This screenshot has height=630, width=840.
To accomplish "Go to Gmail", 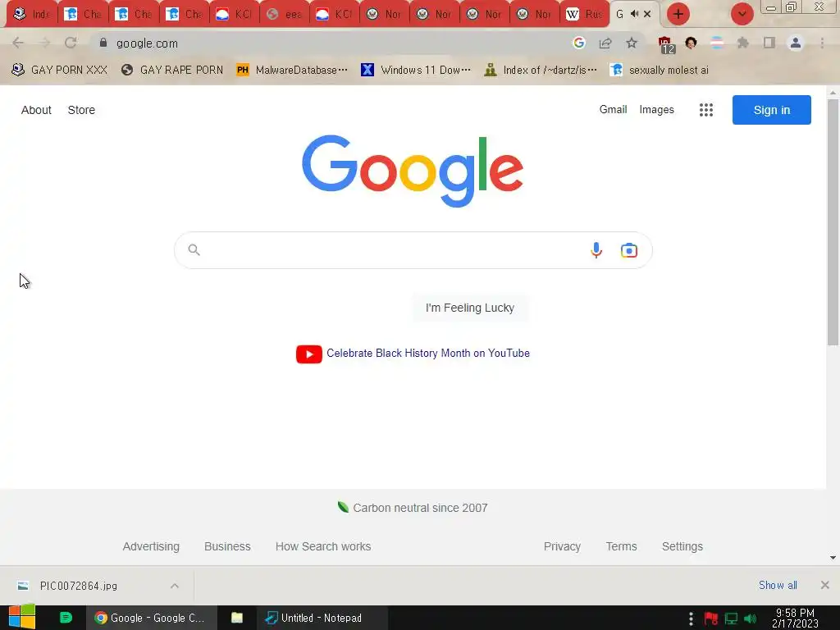I will coord(613,109).
